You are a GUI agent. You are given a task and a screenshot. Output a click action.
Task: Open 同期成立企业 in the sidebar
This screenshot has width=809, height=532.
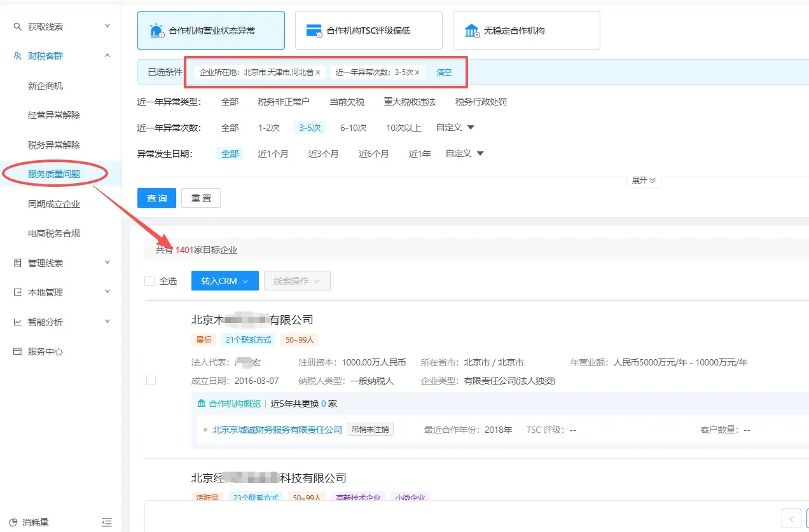[x=54, y=204]
